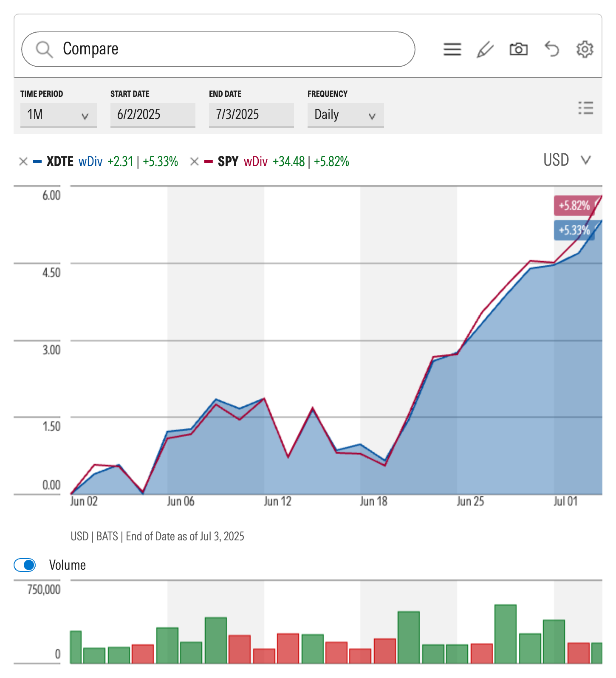616x678 pixels.
Task: Open the Frequency Daily dropdown
Action: tap(345, 115)
